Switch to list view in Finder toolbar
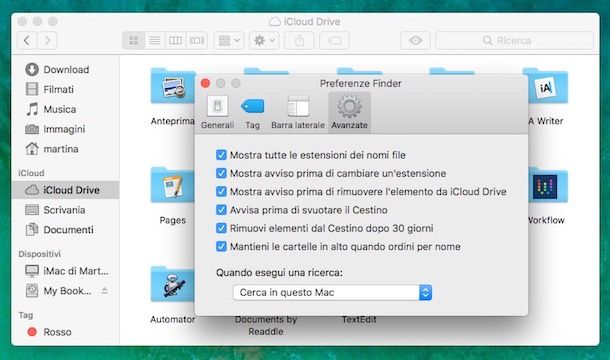The height and width of the screenshot is (360, 610). (x=155, y=40)
